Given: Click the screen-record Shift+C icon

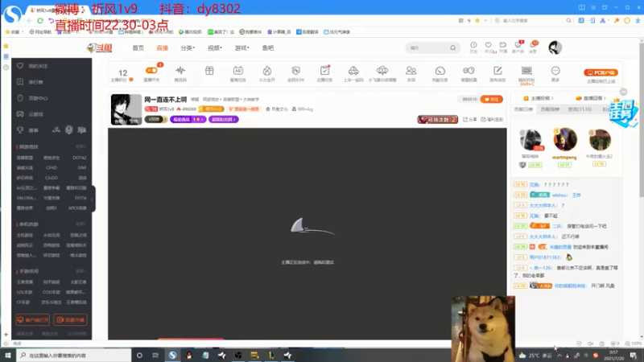Looking at the screenshot, I should (x=526, y=71).
